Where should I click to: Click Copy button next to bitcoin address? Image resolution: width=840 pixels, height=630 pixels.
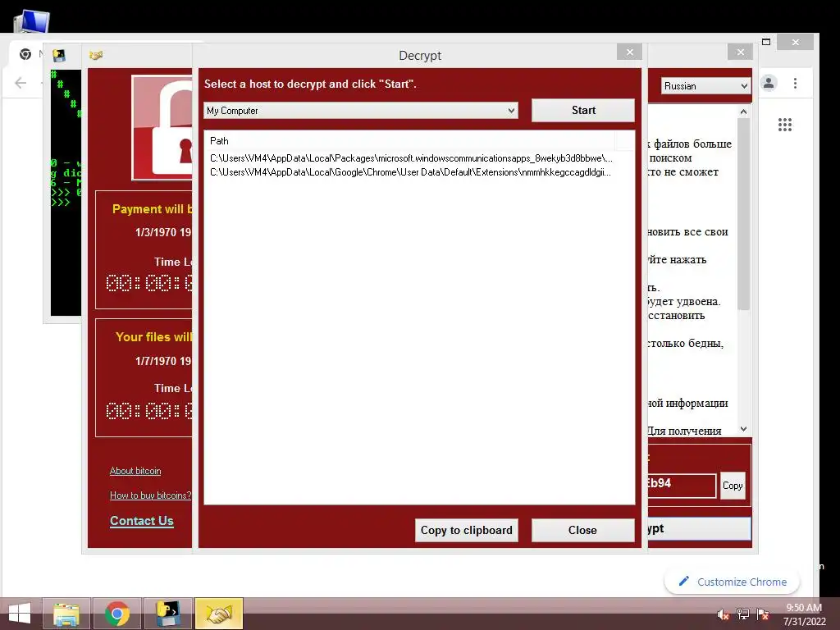click(733, 486)
